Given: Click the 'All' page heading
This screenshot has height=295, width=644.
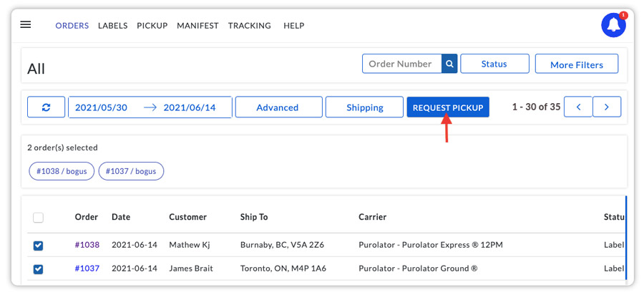Looking at the screenshot, I should click(x=36, y=69).
